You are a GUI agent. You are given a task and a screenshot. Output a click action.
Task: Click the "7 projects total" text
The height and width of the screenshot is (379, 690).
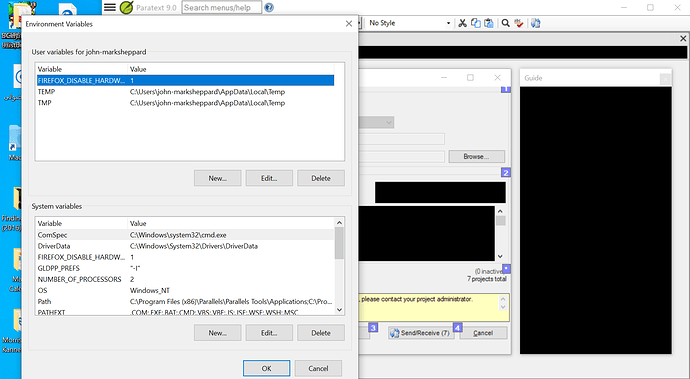(x=487, y=279)
